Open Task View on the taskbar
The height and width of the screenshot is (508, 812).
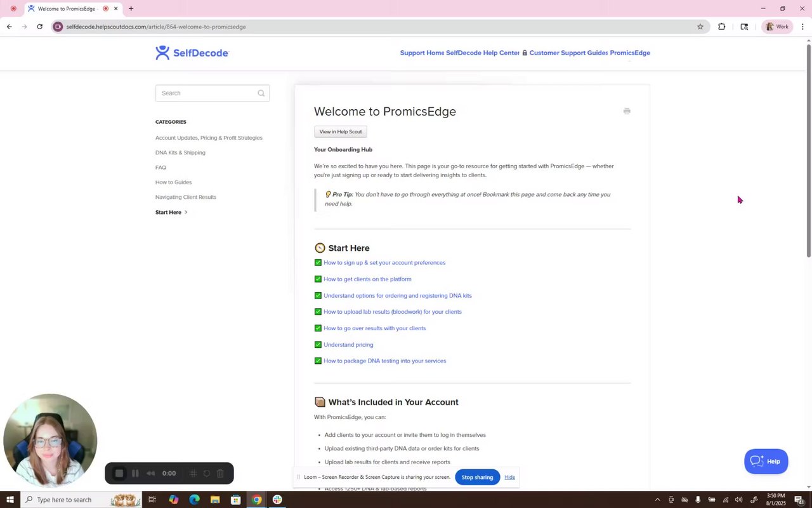pyautogui.click(x=152, y=500)
